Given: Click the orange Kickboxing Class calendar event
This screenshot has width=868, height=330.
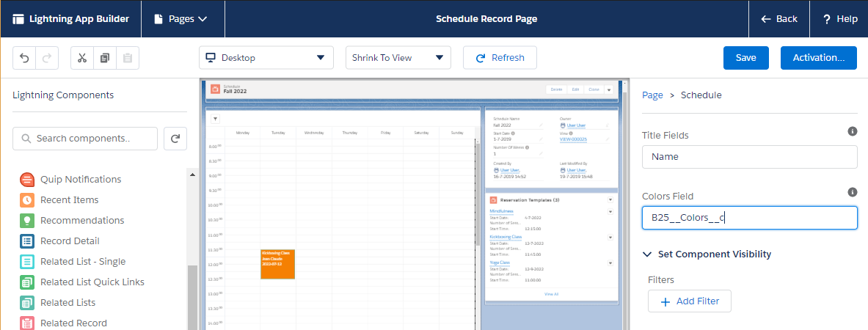Looking at the screenshot, I should (x=277, y=265).
